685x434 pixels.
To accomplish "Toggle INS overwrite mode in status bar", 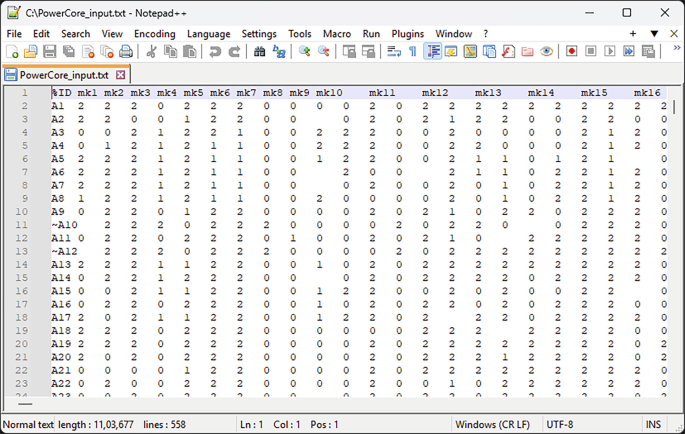I will (656, 425).
